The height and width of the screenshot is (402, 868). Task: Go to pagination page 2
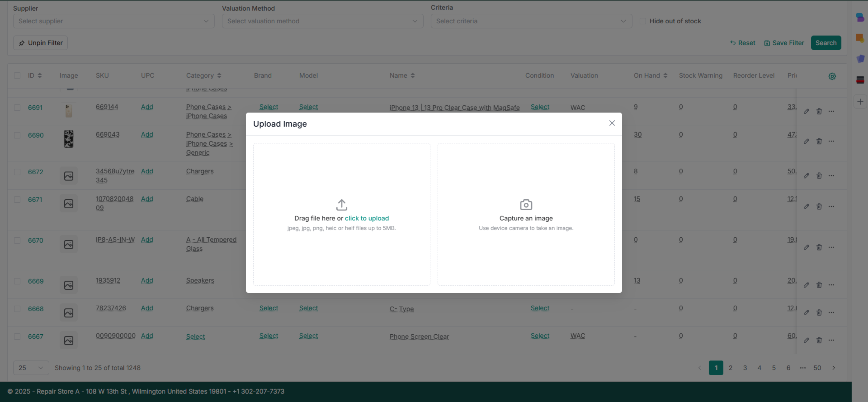[x=730, y=368]
